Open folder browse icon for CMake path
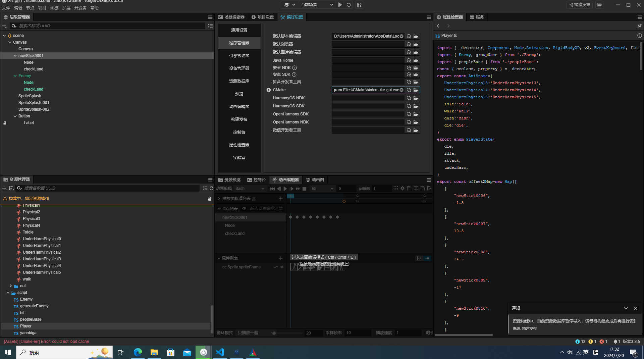This screenshot has height=359, width=644. (416, 90)
